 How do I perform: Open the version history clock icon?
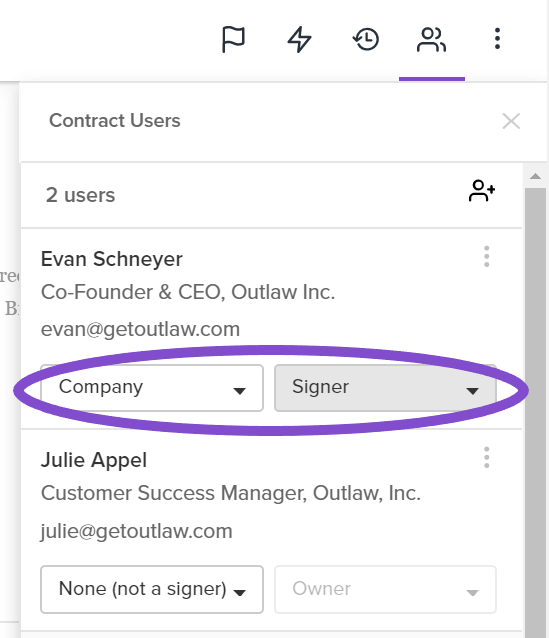366,39
